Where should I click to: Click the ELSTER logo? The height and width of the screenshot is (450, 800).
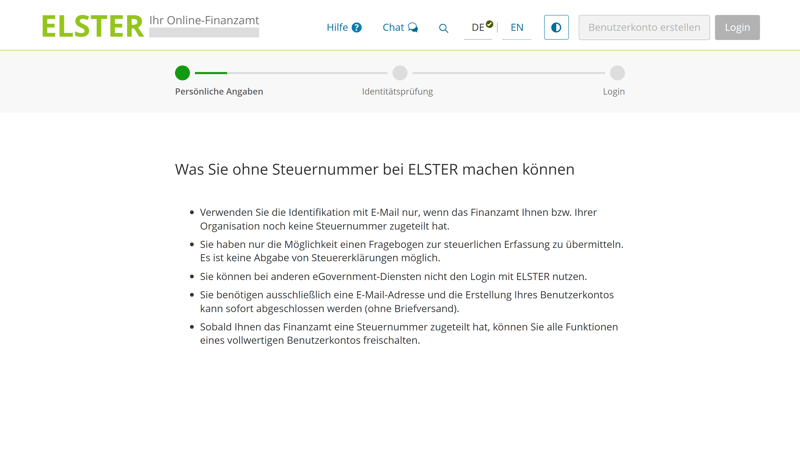point(92,27)
